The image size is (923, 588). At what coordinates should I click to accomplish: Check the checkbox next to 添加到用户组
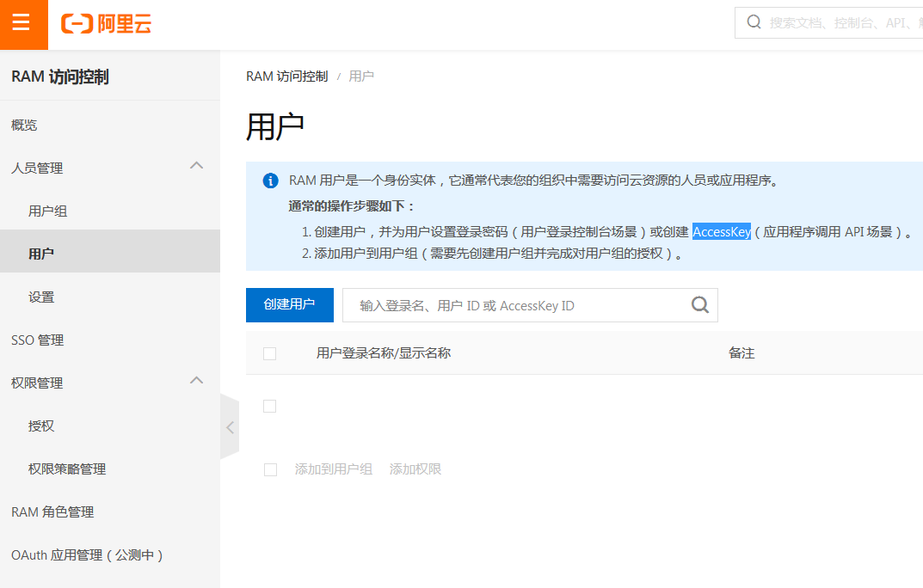pyautogui.click(x=269, y=469)
